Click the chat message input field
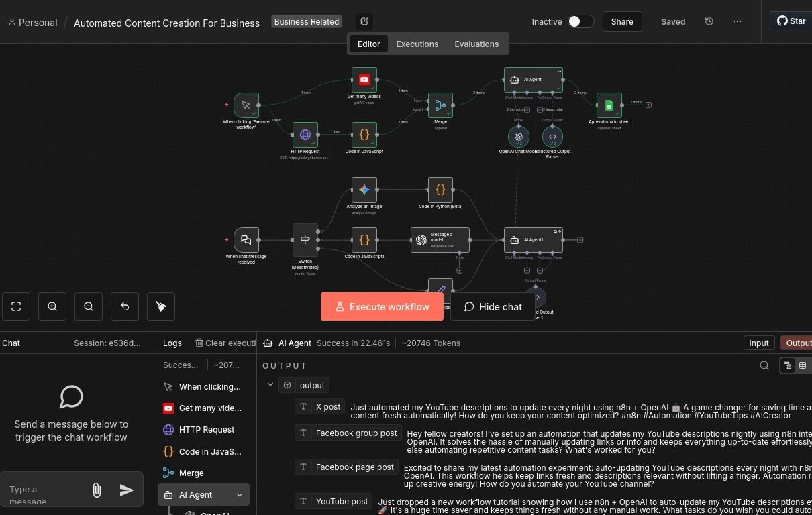The image size is (812, 515). point(45,494)
